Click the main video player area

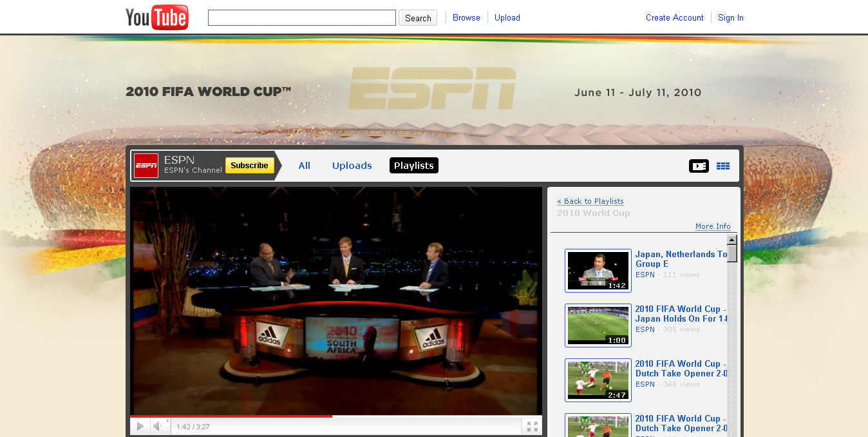(336, 301)
